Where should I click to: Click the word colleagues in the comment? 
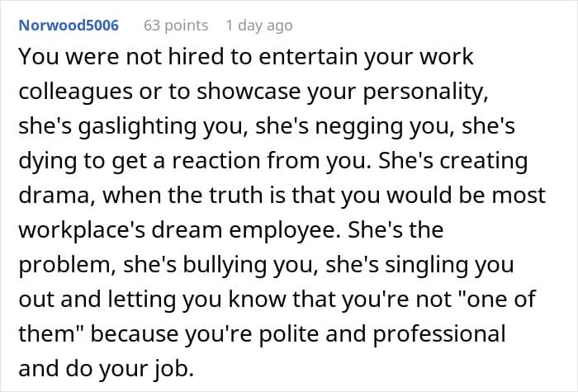point(76,92)
